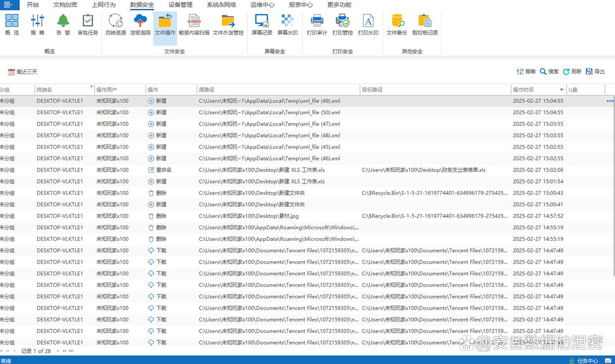Click the 刷新 refresh button

coord(572,72)
